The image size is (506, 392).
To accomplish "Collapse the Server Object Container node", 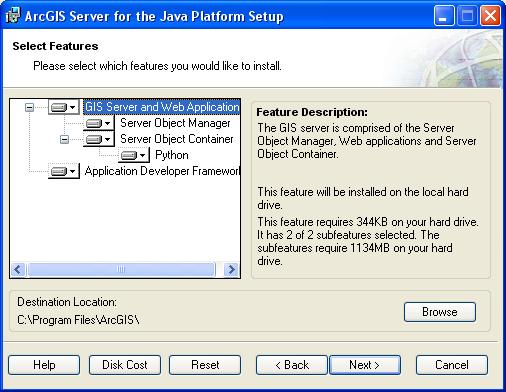I will (x=64, y=139).
